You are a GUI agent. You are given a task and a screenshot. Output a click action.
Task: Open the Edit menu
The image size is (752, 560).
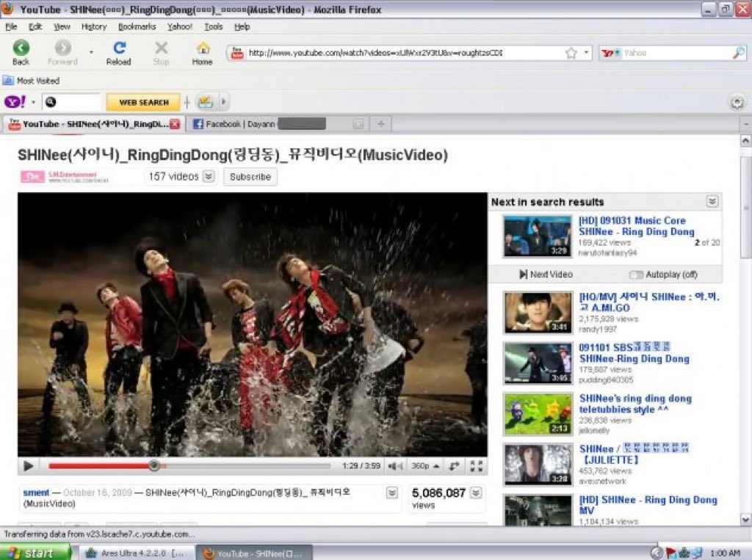35,27
